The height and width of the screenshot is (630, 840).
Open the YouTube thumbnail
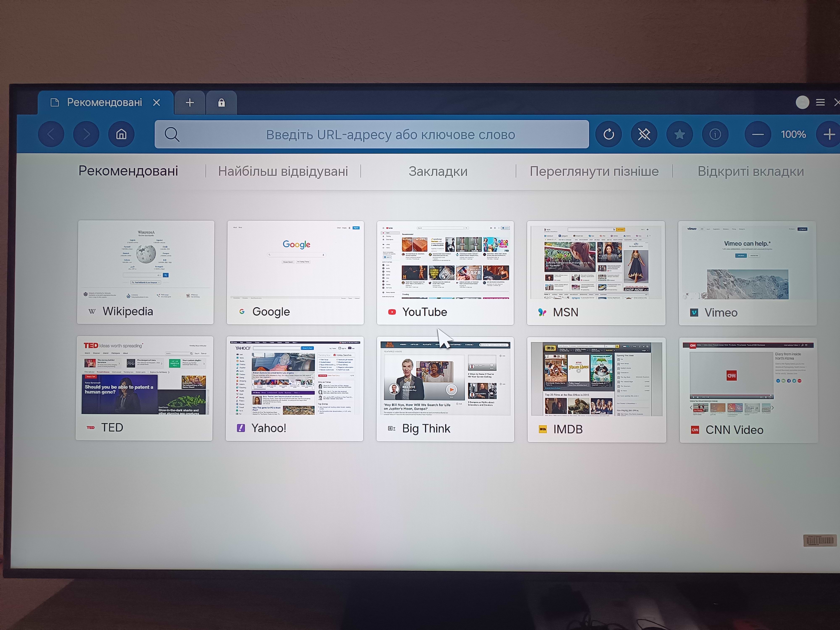point(445,273)
